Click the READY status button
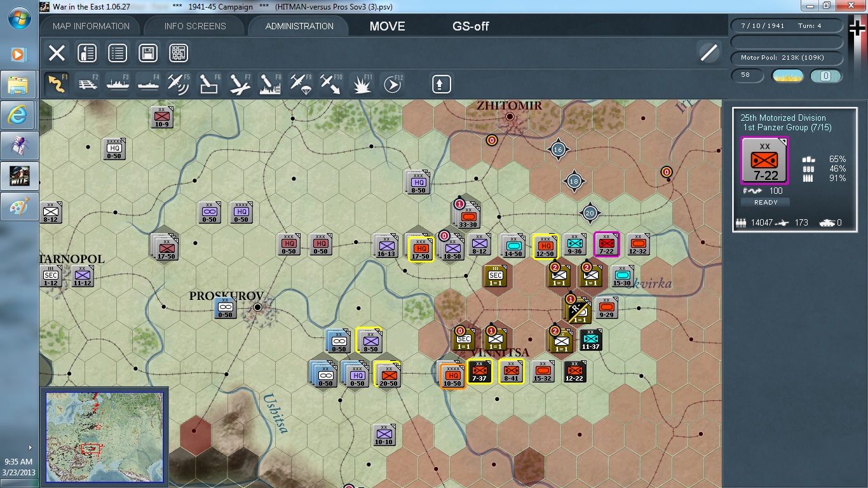The image size is (868, 488). [x=766, y=202]
